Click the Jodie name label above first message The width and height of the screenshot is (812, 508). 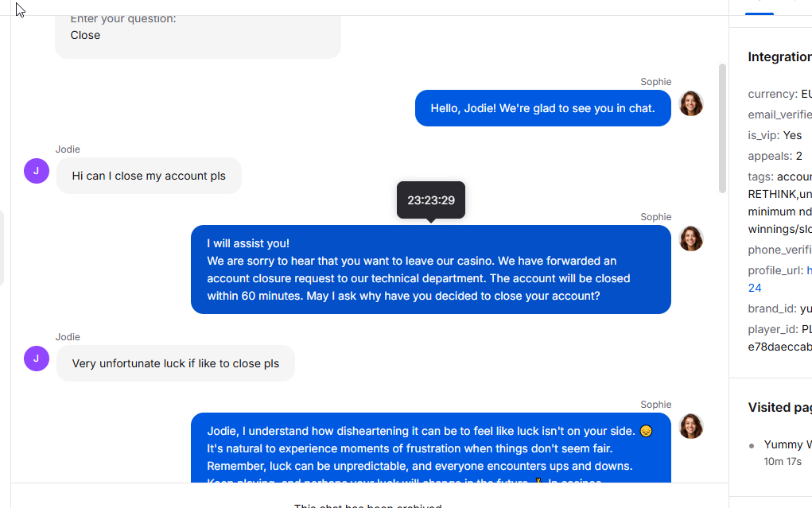[x=68, y=149]
